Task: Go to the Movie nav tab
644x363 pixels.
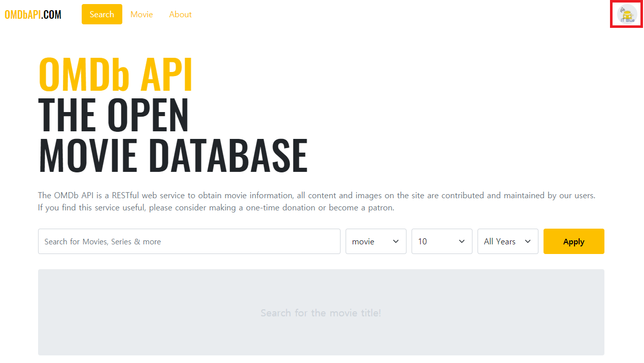Action: (x=142, y=14)
